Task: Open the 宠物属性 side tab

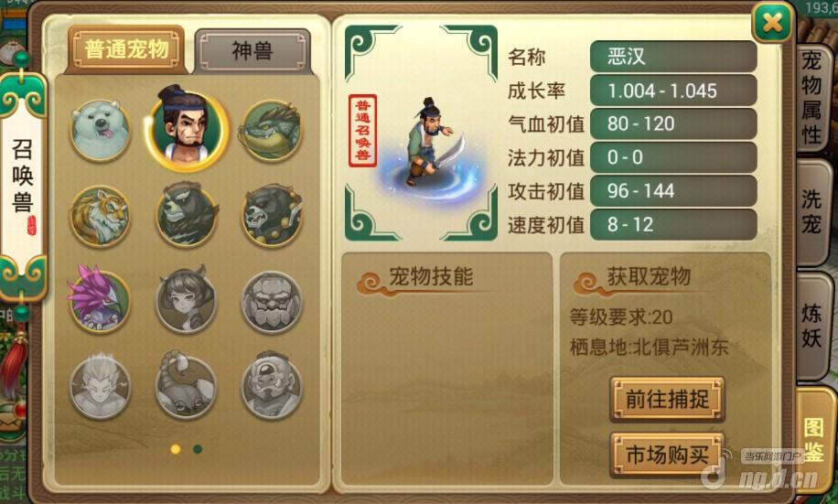Action: click(811, 98)
